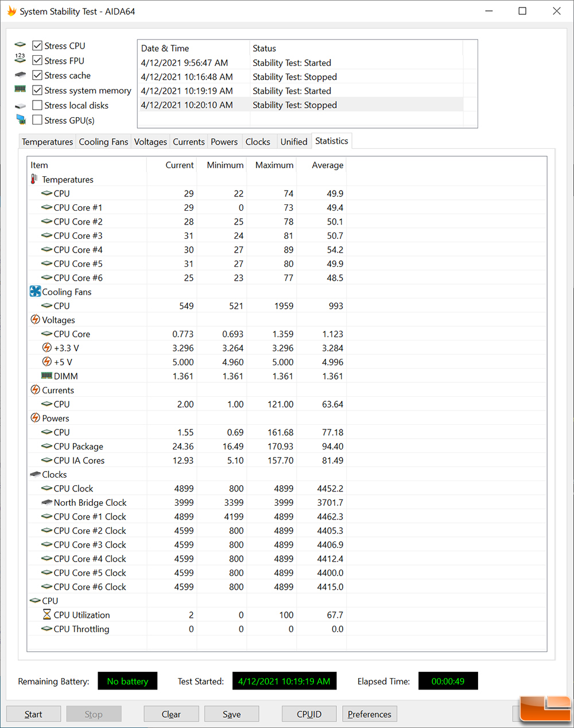The height and width of the screenshot is (728, 574).
Task: Click the lightning icon of the Voltages group
Action: click(35, 319)
